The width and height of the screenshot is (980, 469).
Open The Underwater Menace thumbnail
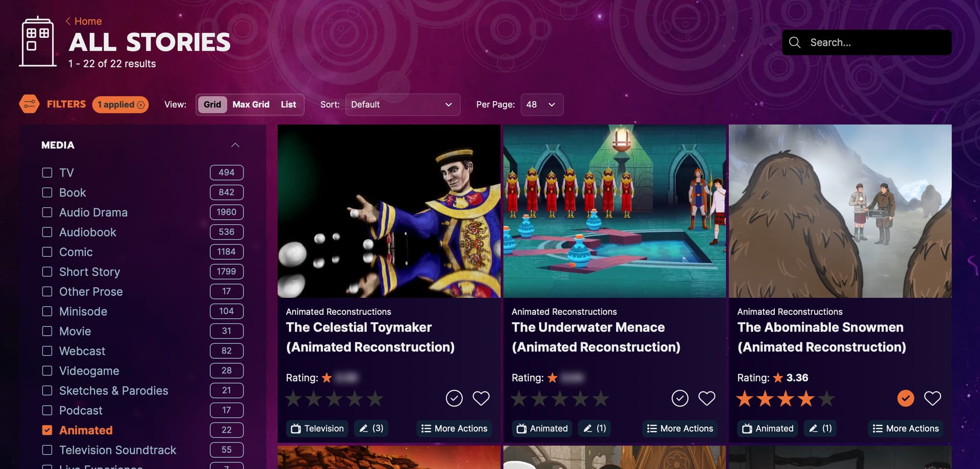pyautogui.click(x=615, y=211)
